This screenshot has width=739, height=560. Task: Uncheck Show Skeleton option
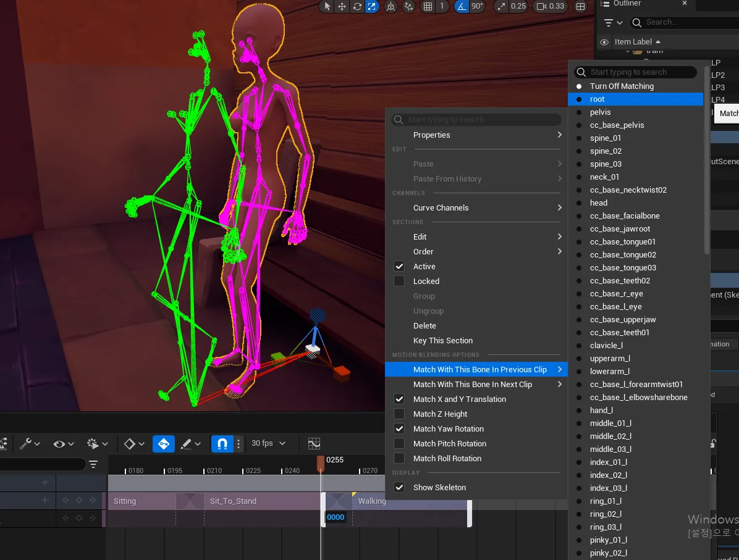(399, 488)
